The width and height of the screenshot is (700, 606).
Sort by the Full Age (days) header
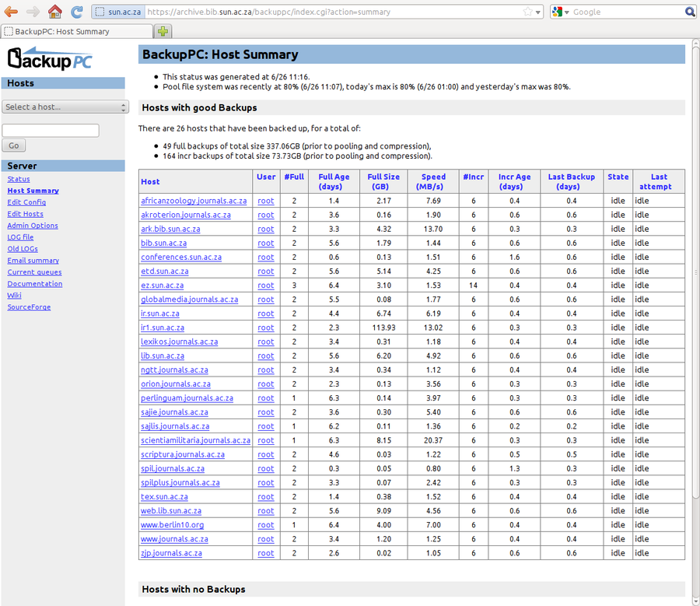click(x=334, y=182)
